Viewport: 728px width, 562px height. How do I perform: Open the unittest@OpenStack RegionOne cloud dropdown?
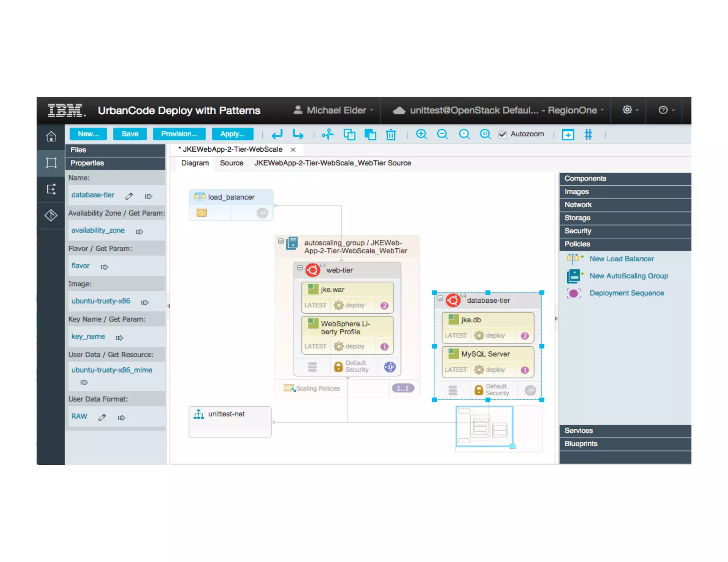pyautogui.click(x=498, y=110)
